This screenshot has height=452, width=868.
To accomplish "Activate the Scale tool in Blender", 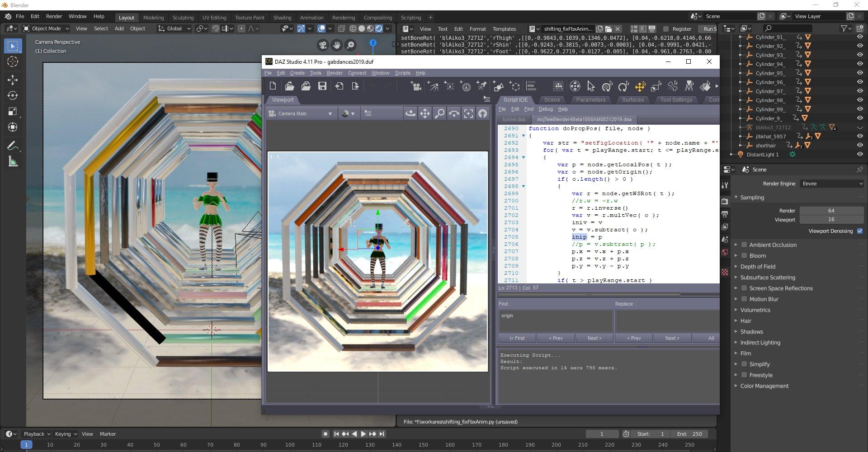I will click(13, 112).
